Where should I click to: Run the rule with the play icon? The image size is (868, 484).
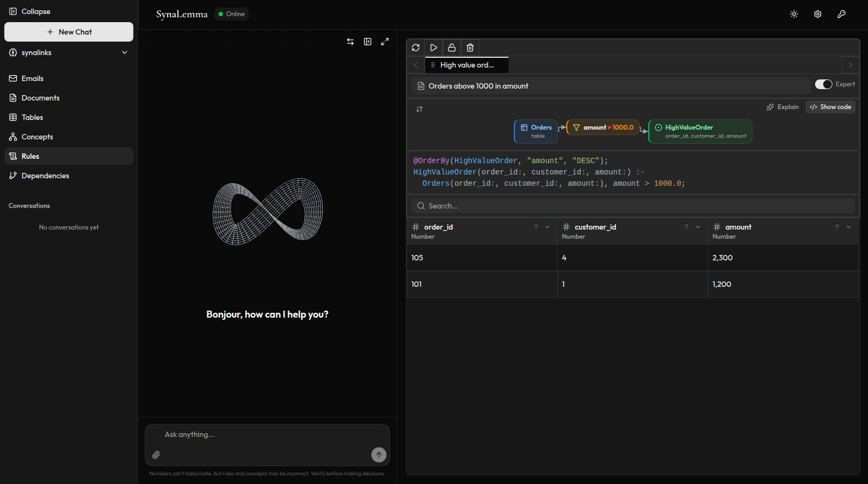click(x=433, y=48)
